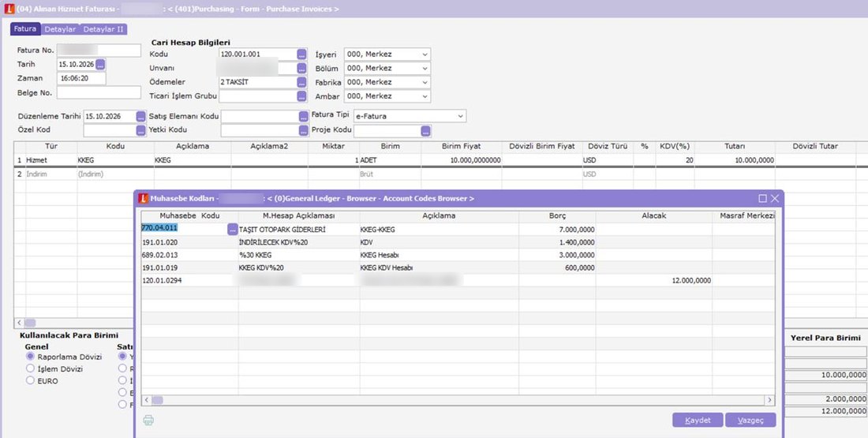Select EURO radio option under Genel
The width and height of the screenshot is (868, 438).
(x=31, y=380)
